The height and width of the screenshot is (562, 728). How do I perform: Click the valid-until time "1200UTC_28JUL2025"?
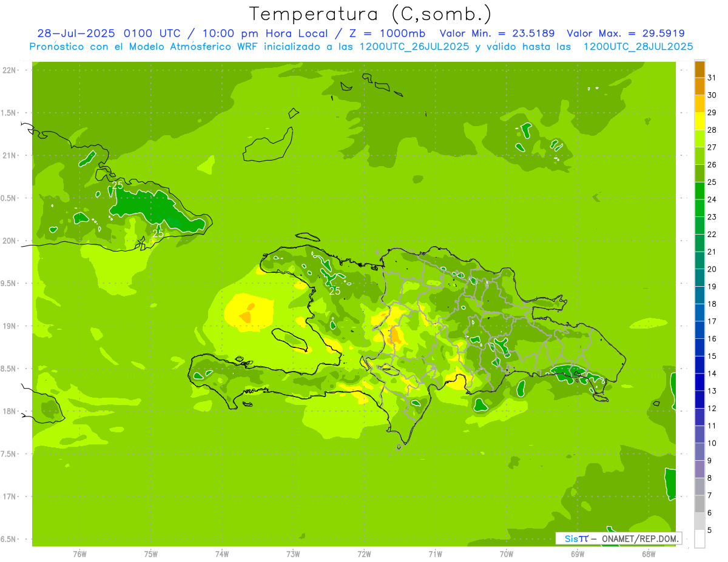pyautogui.click(x=638, y=47)
